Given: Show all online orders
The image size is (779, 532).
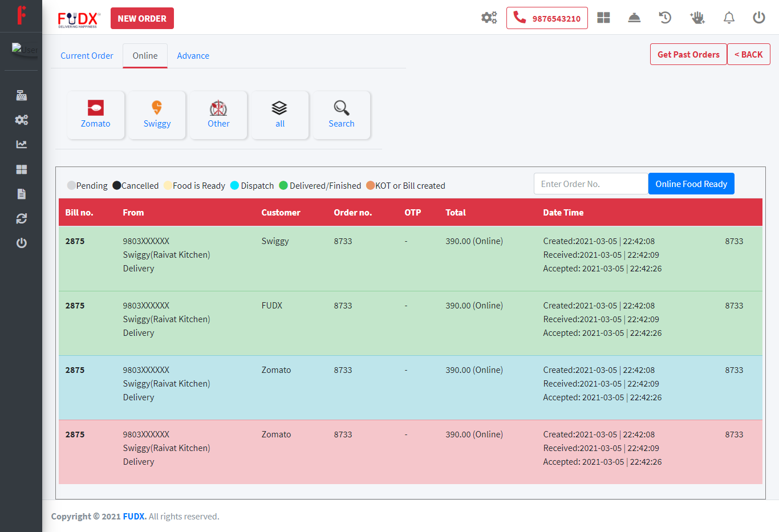Looking at the screenshot, I should click(280, 115).
